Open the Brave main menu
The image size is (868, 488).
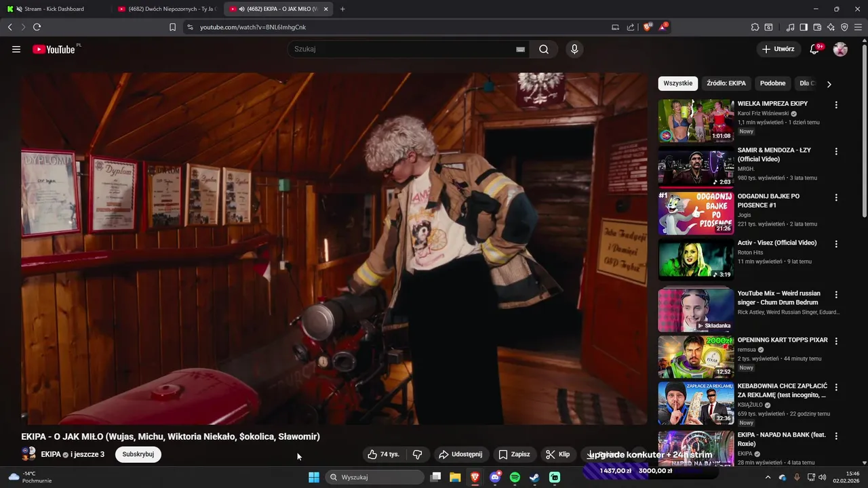(x=858, y=27)
